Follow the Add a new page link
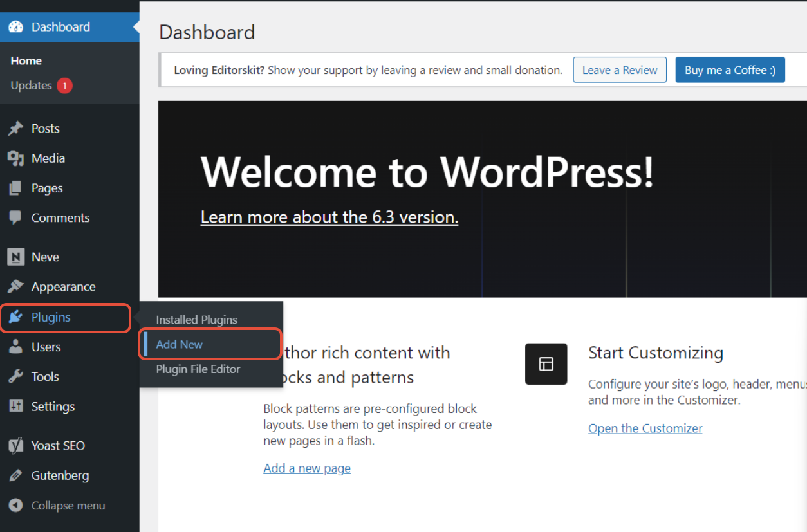807x532 pixels. pyautogui.click(x=307, y=468)
